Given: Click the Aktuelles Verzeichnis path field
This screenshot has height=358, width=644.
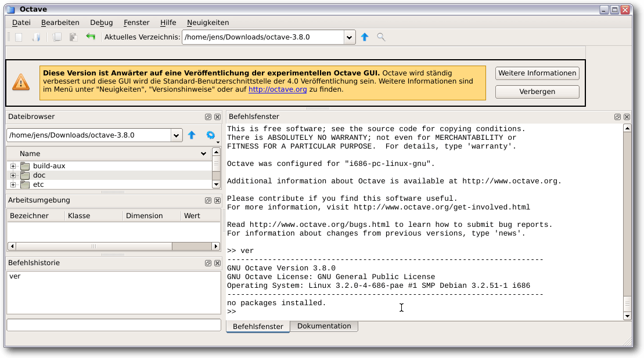Looking at the screenshot, I should pyautogui.click(x=263, y=37).
